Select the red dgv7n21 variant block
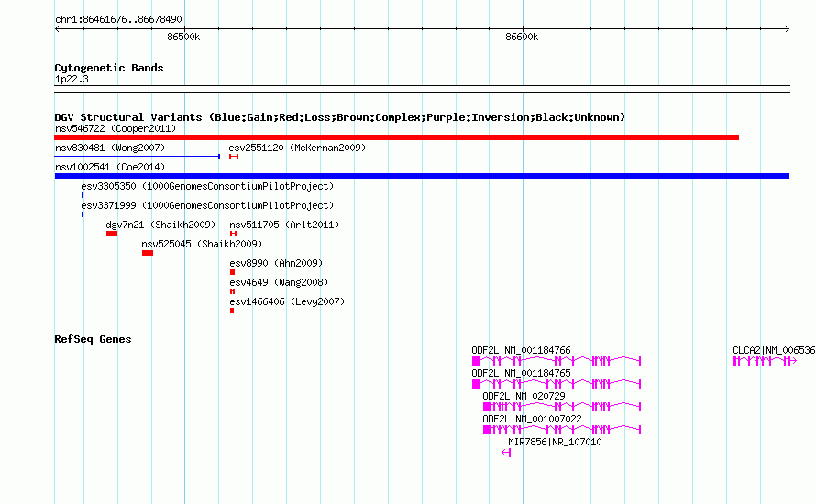This screenshot has width=816, height=504. pyautogui.click(x=112, y=234)
